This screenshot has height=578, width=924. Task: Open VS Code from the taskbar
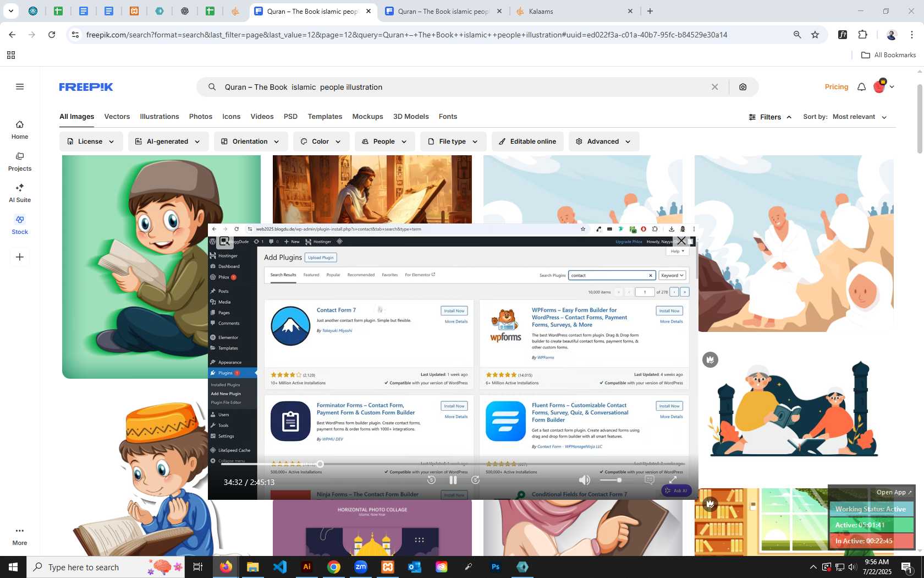point(280,567)
